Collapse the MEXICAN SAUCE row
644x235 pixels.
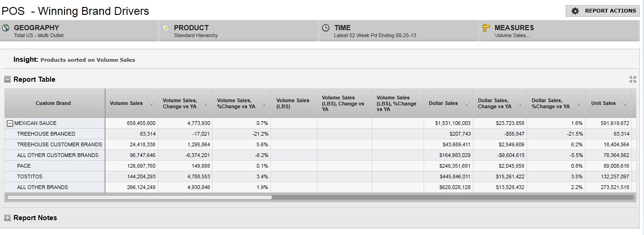[x=10, y=124]
